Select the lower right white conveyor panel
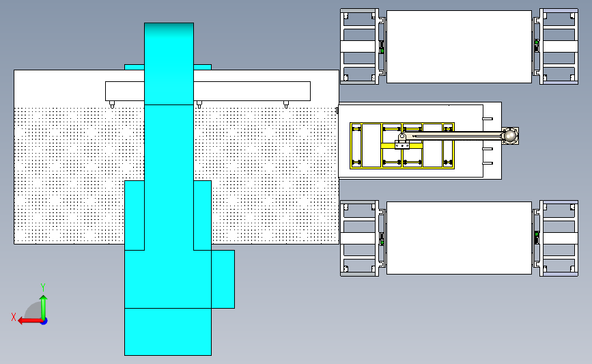 459,238
